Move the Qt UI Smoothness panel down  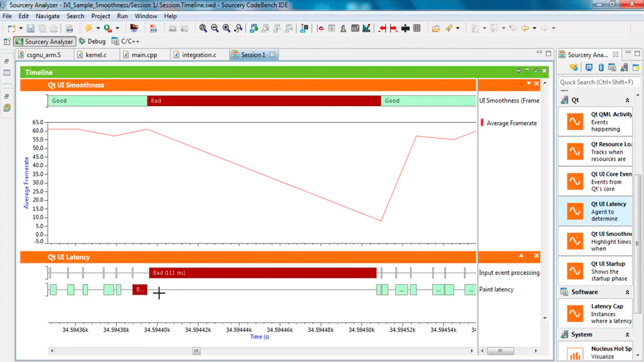click(x=529, y=83)
